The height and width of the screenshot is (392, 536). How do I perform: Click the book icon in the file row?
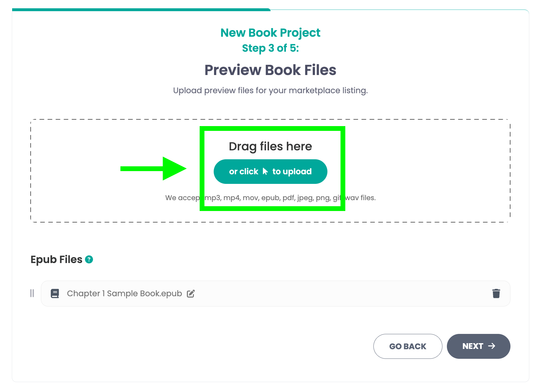coord(55,293)
